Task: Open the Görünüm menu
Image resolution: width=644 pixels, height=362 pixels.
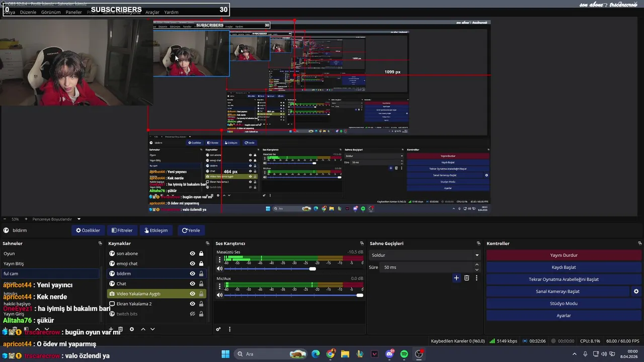Action: [51, 12]
